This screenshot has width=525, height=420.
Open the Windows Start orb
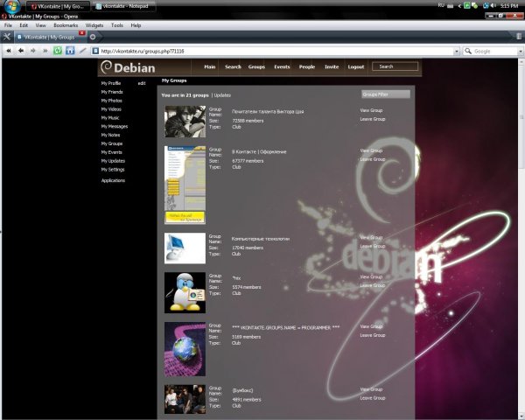pos(12,6)
